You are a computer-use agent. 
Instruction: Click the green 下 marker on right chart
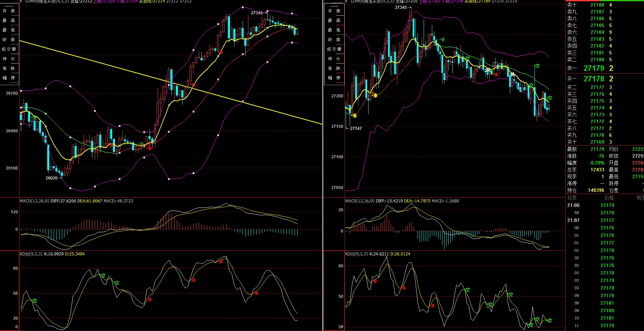[x=443, y=40]
